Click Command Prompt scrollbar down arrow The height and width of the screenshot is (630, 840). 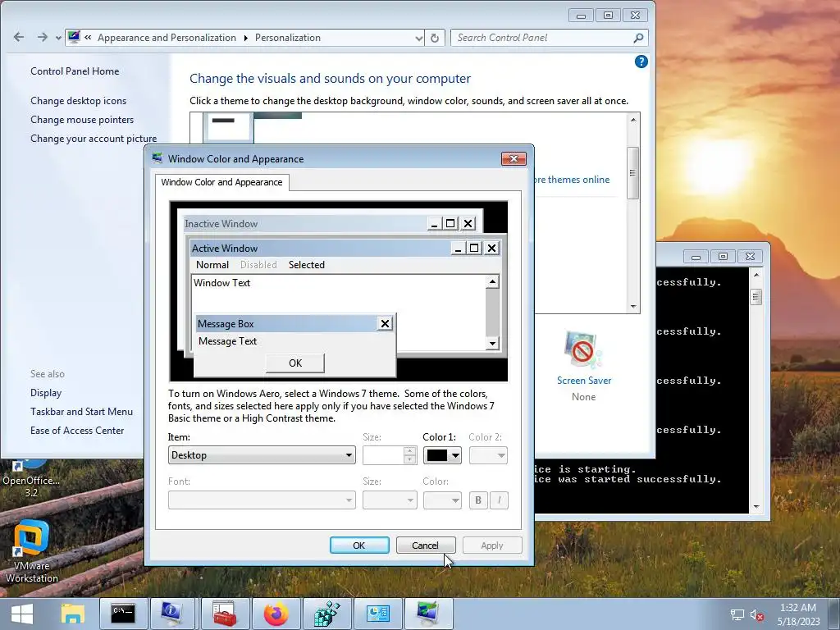[x=756, y=506]
